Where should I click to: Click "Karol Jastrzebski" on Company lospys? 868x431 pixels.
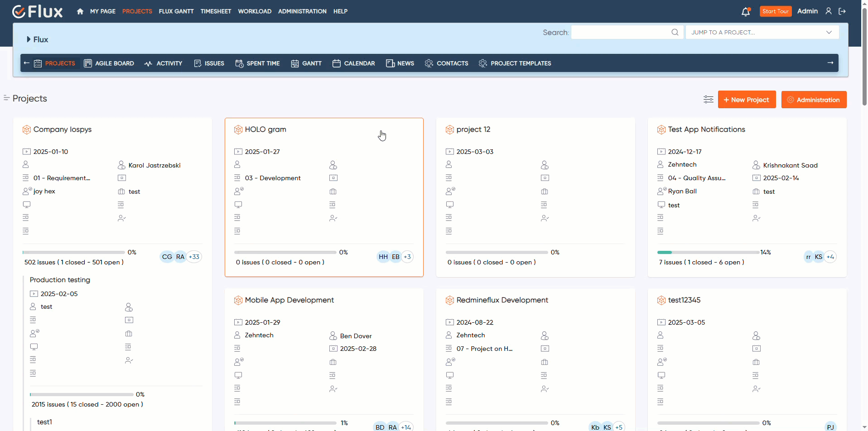pos(154,165)
